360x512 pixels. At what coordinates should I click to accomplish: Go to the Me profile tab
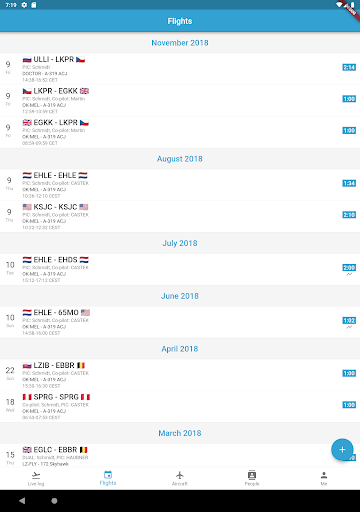(x=324, y=478)
